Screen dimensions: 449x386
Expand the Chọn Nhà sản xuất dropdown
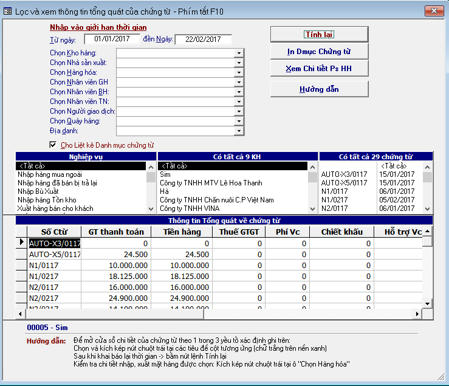239,63
